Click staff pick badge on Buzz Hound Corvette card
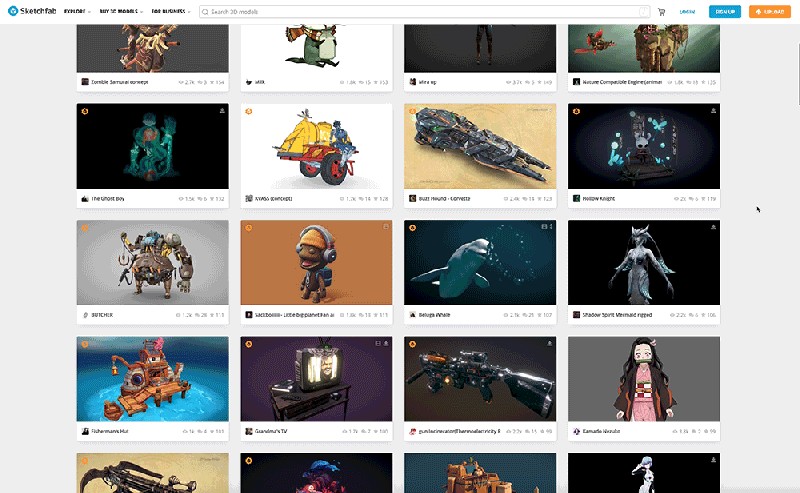 point(412,111)
